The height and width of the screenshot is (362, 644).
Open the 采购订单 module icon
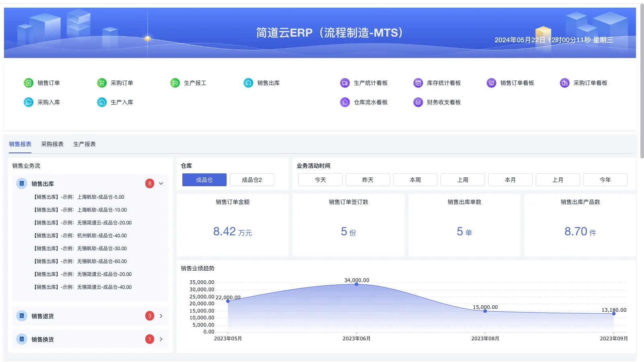coord(101,83)
